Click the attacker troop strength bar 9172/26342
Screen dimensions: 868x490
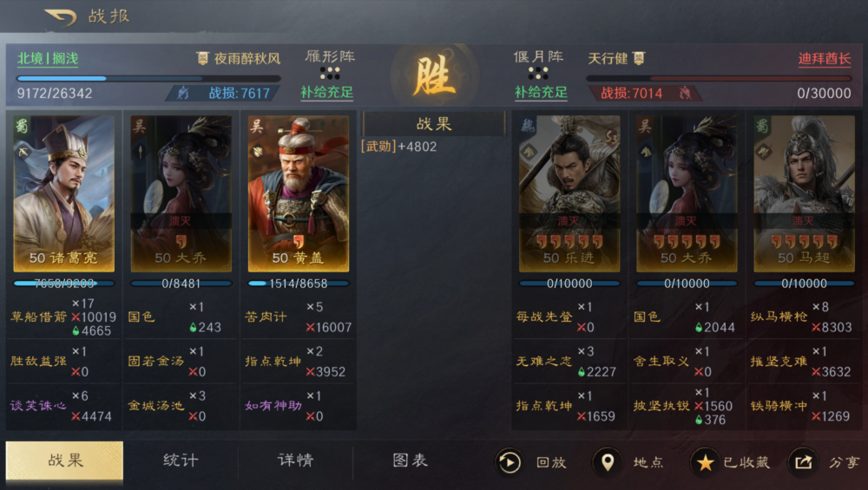pos(148,79)
